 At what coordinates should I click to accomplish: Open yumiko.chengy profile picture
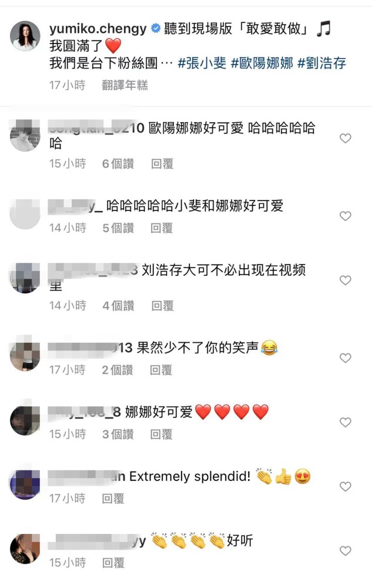25,36
